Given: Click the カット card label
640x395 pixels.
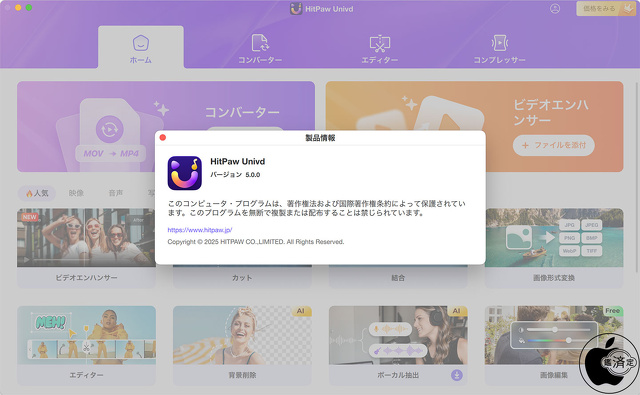Looking at the screenshot, I should click(x=242, y=278).
